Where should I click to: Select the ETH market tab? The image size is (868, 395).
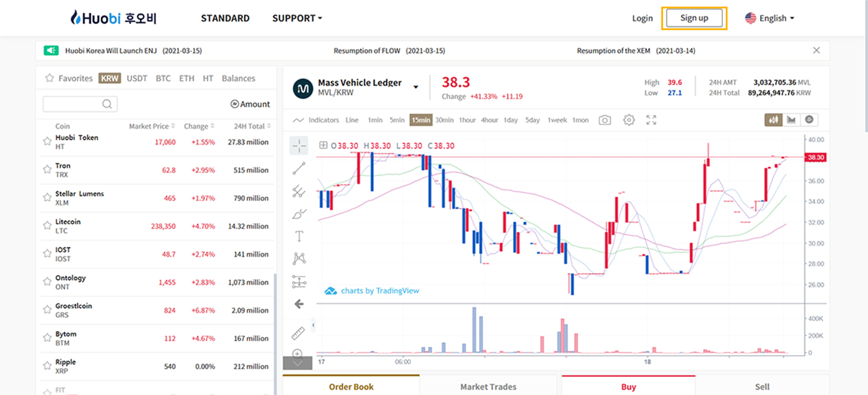coord(187,78)
